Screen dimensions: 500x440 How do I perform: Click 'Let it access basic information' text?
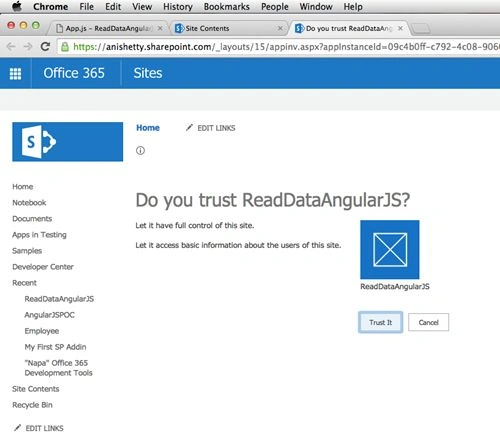coord(238,245)
